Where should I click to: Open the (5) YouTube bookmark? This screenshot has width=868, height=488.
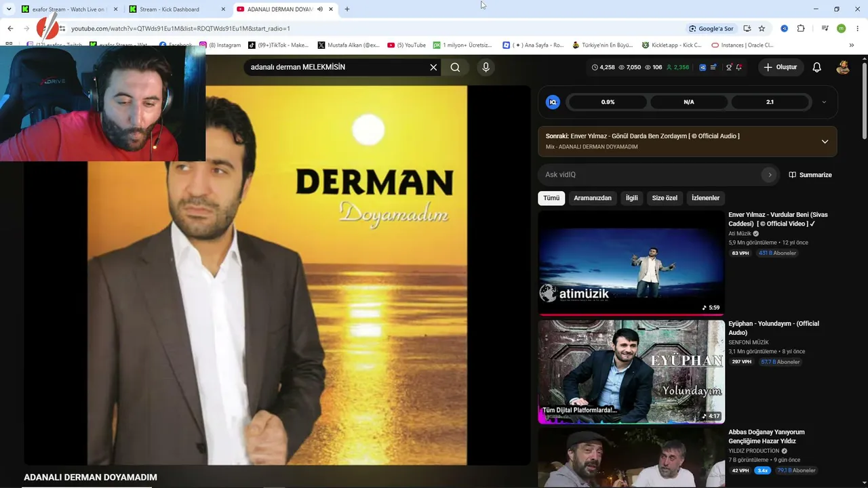pos(406,45)
